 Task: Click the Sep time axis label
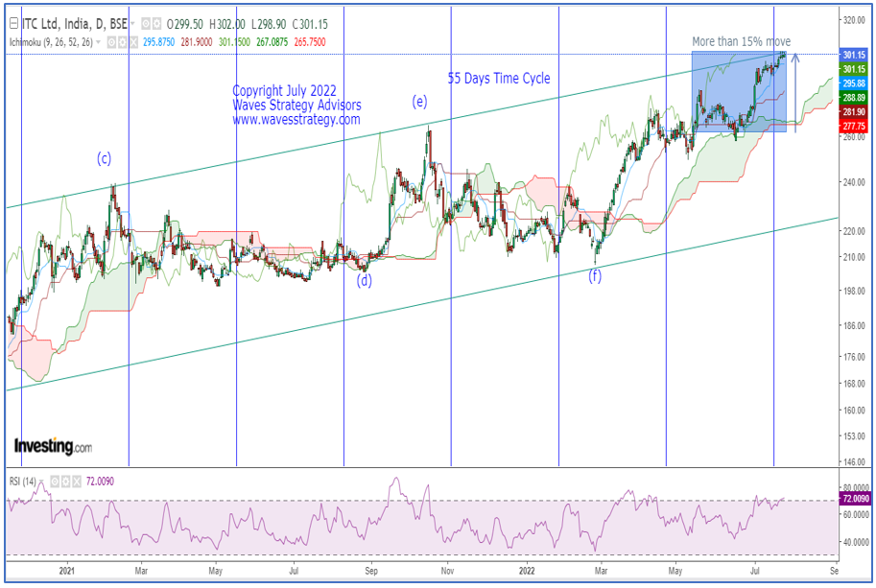[371, 571]
